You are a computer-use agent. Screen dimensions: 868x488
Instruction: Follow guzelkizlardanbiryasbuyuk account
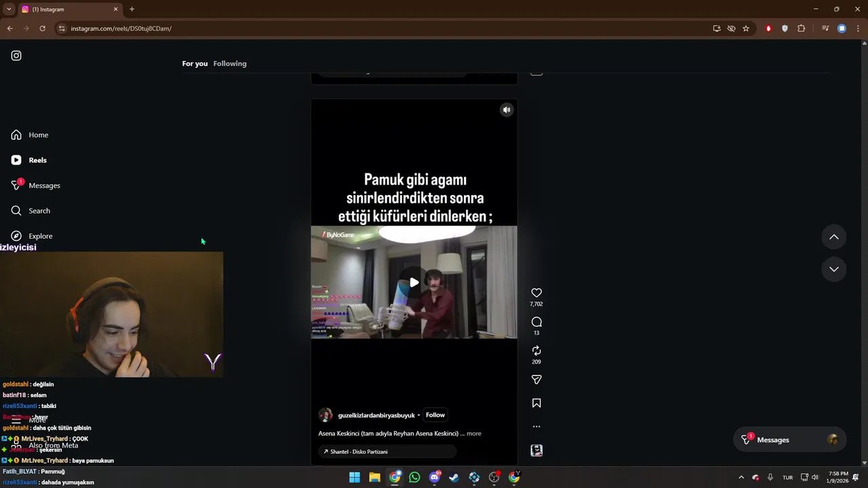435,415
